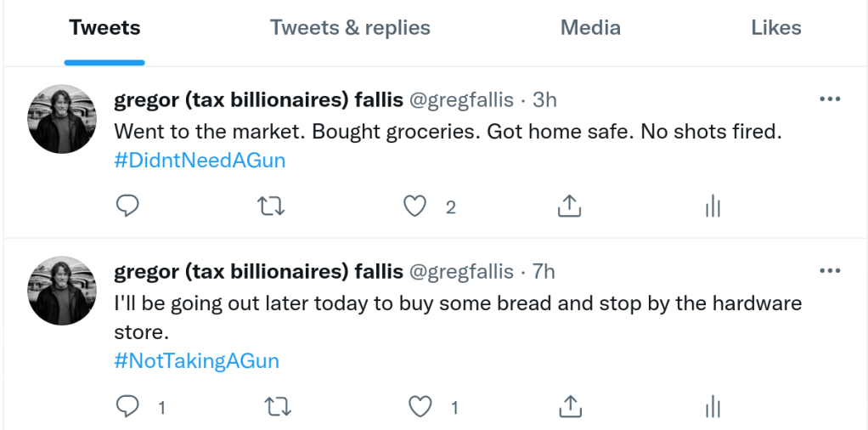This screenshot has height=430, width=868.
Task: Retweet the #DidntNeedAGun tweet
Action: tap(271, 206)
